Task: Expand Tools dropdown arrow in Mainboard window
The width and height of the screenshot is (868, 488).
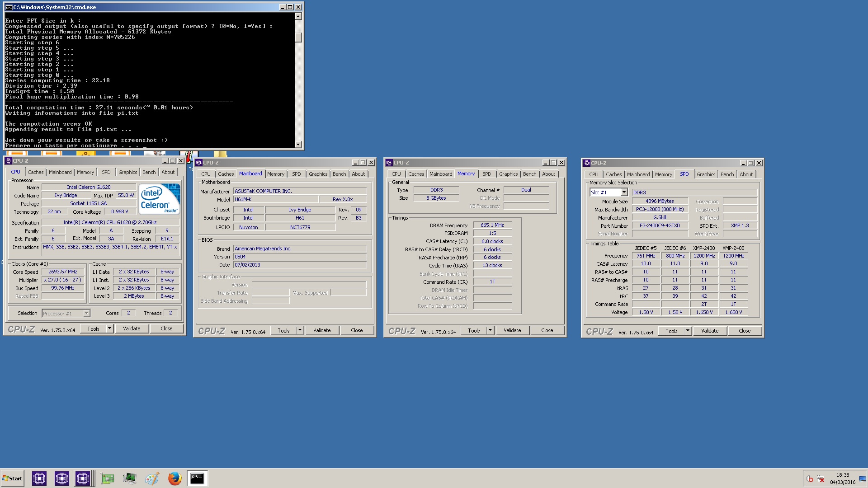Action: tap(300, 330)
